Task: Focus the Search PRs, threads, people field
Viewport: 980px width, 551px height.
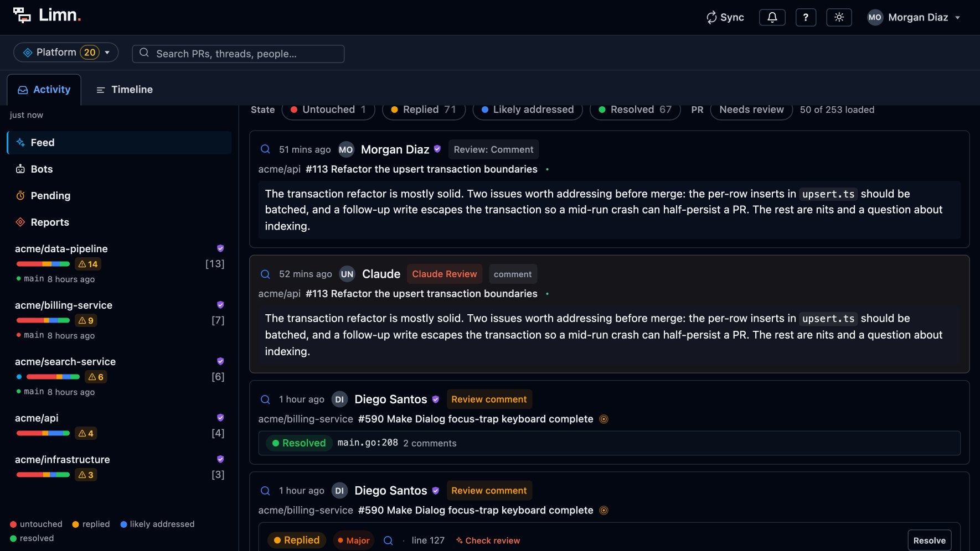Action: point(238,54)
